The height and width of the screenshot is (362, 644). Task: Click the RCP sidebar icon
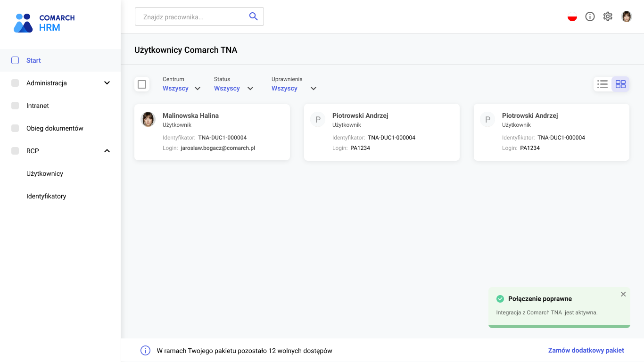(x=15, y=151)
